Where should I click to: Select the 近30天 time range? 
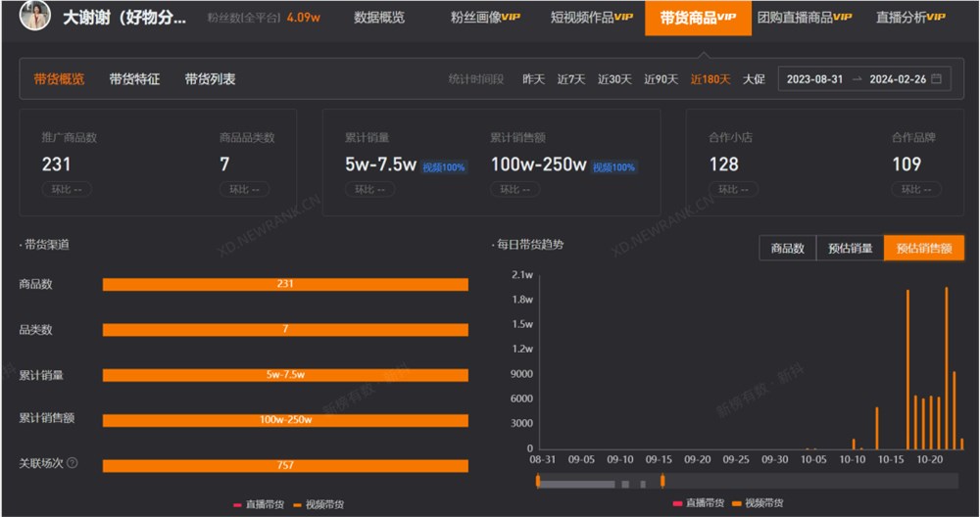614,79
